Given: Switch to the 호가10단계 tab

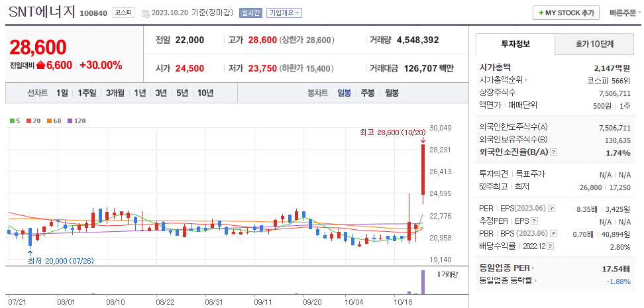Looking at the screenshot, I should coord(594,44).
